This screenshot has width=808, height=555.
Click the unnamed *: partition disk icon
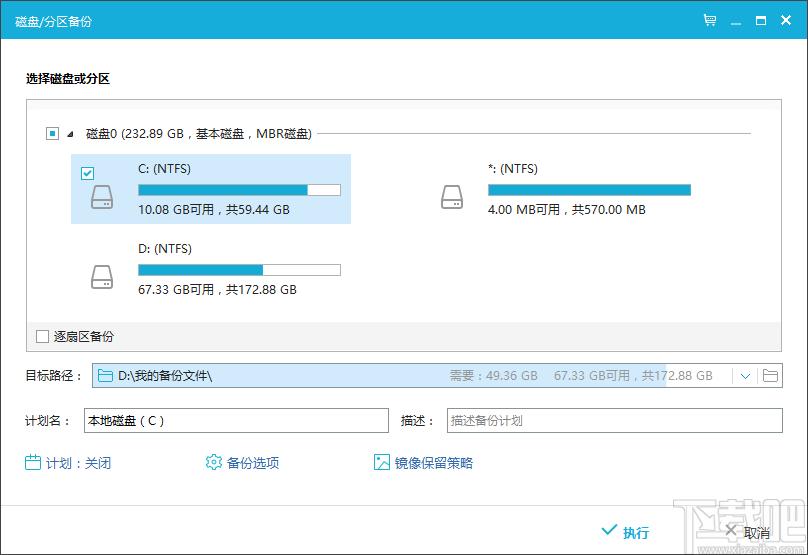point(452,197)
